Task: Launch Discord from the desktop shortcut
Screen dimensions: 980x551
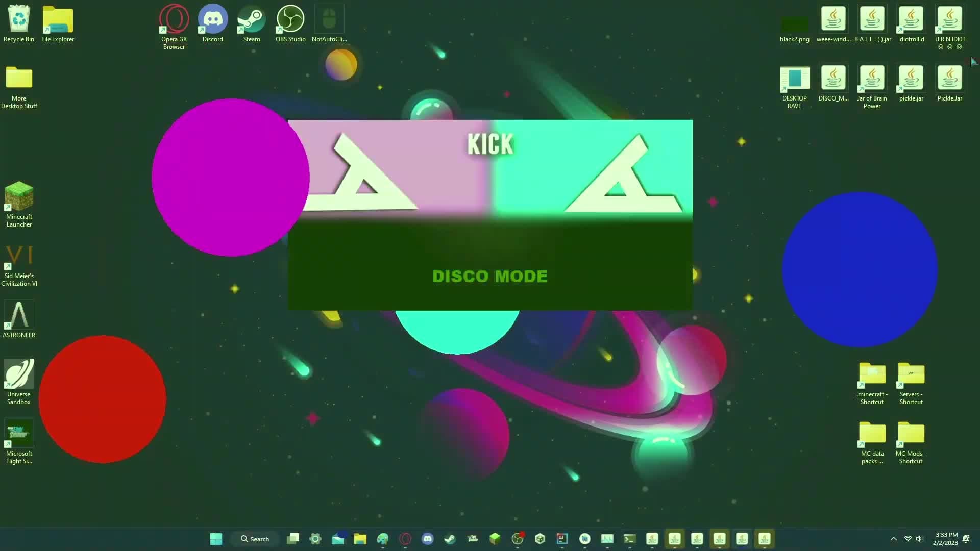Action: (213, 24)
